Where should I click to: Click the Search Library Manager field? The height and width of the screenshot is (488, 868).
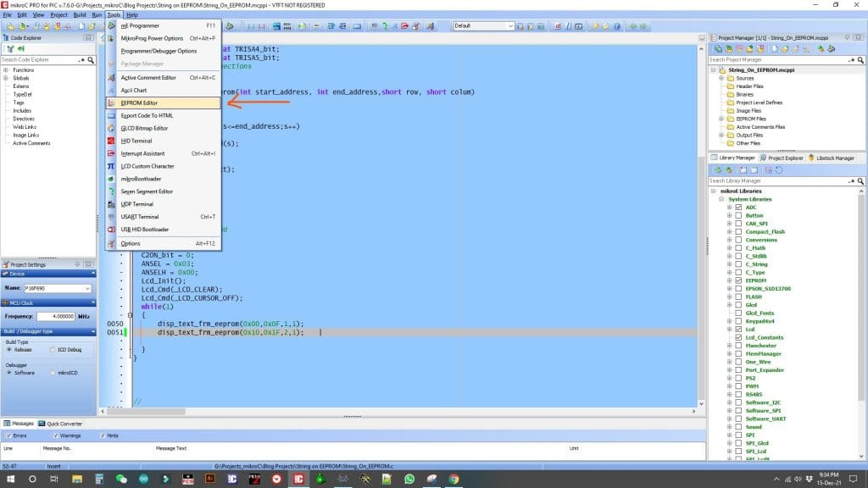click(778, 181)
